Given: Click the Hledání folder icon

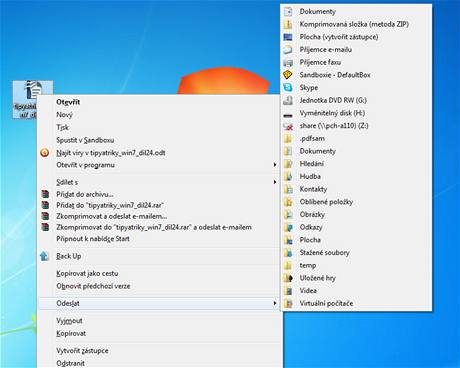Looking at the screenshot, I should (288, 164).
